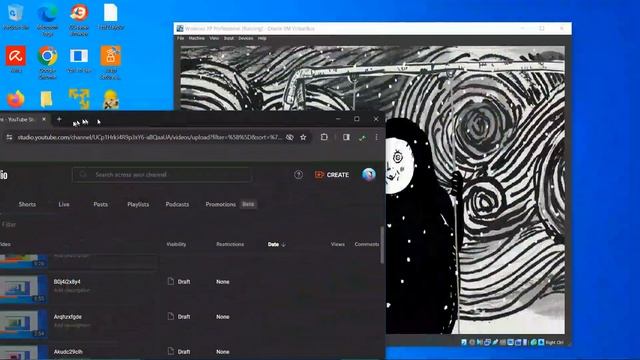Click the first VirtualBox status bar icon
Image resolution: width=640 pixels, height=360 pixels.
tap(464, 342)
